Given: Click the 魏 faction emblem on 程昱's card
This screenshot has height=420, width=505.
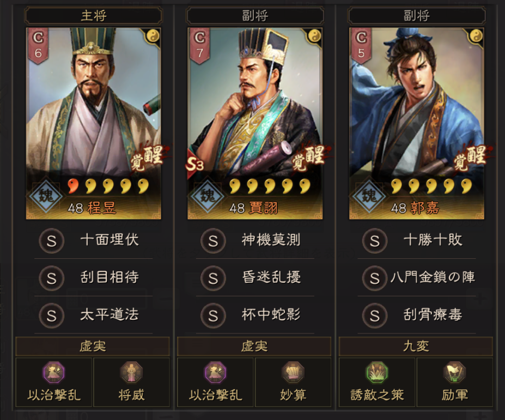Looking at the screenshot, I should (46, 196).
